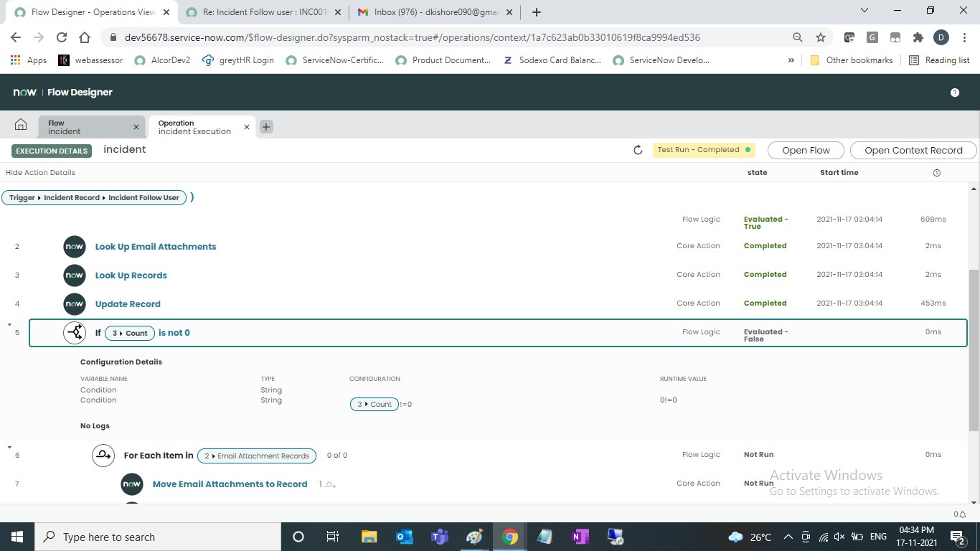Viewport: 980px width, 551px height.
Task: Click the Look Up Records action icon
Action: (74, 275)
